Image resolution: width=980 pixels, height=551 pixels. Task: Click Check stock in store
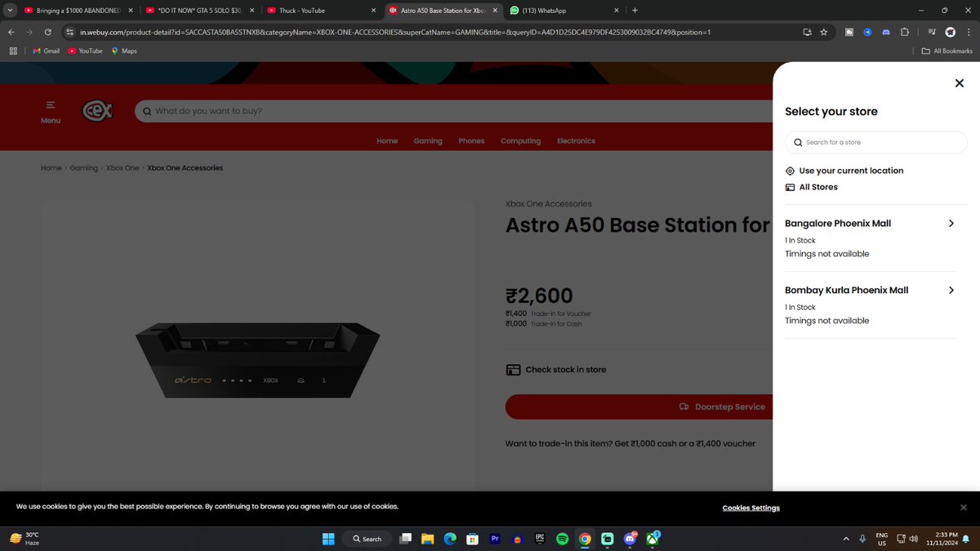(556, 370)
